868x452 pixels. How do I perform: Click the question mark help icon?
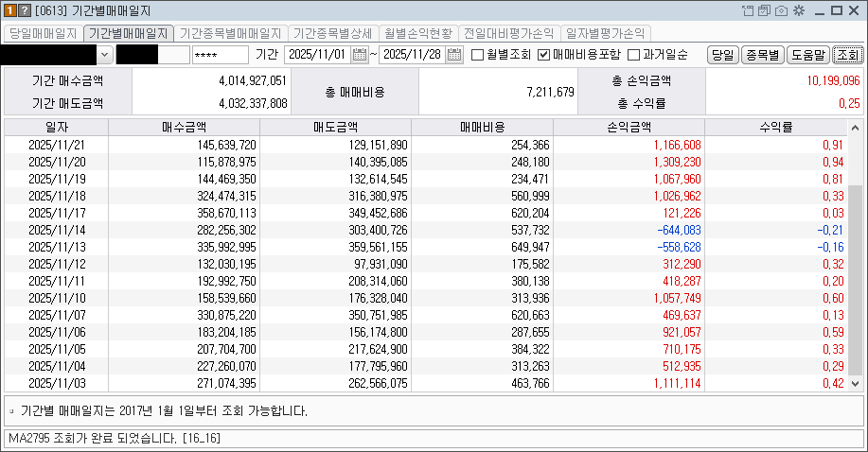coord(24,10)
